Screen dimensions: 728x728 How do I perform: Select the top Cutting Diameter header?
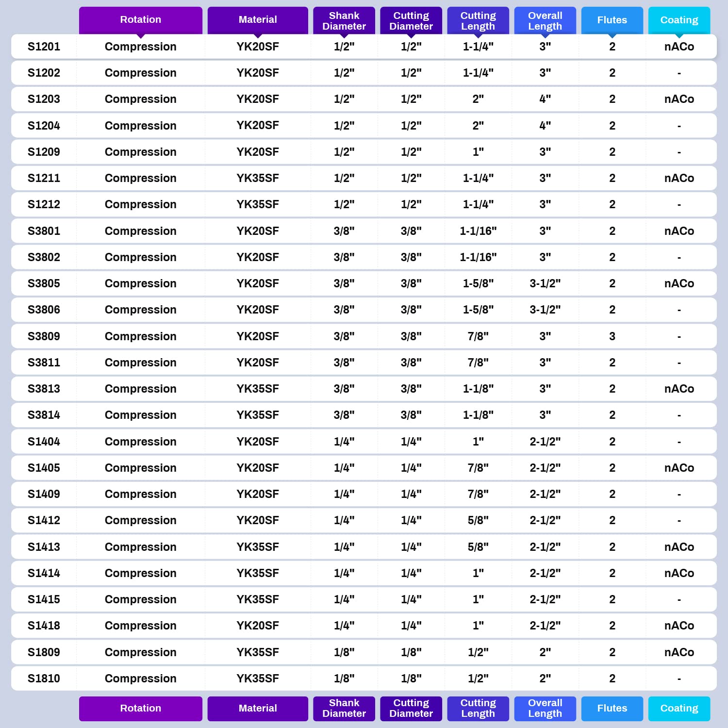coord(411,20)
